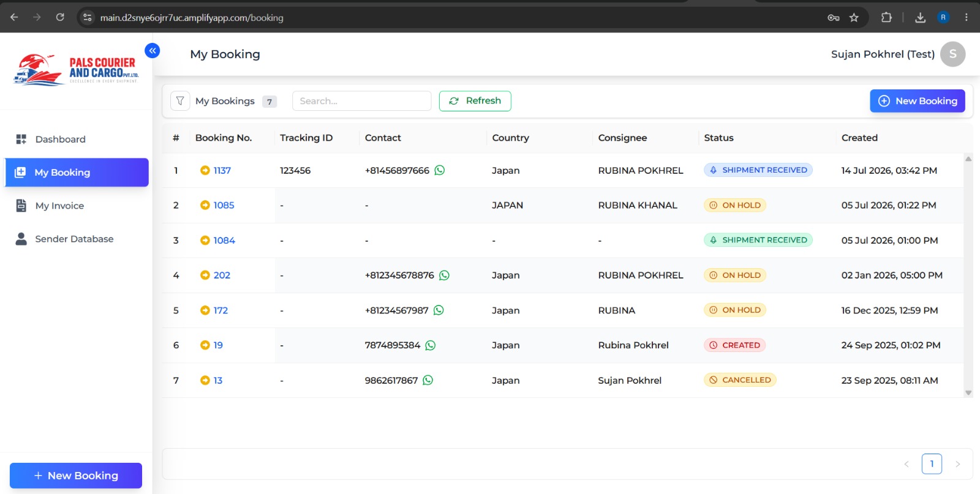Screen dimensions: 980x494
Task: Click Booking No. column header
Action: (224, 138)
